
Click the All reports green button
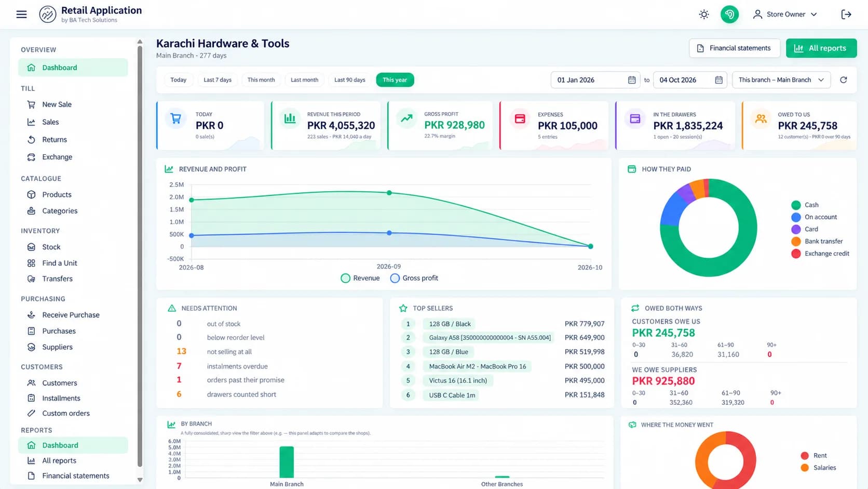coord(821,48)
